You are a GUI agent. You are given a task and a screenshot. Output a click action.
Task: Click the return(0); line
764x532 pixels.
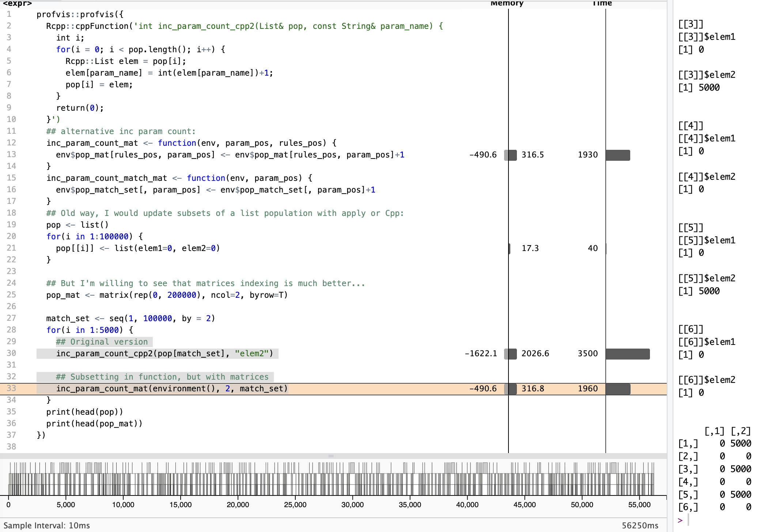coord(80,108)
